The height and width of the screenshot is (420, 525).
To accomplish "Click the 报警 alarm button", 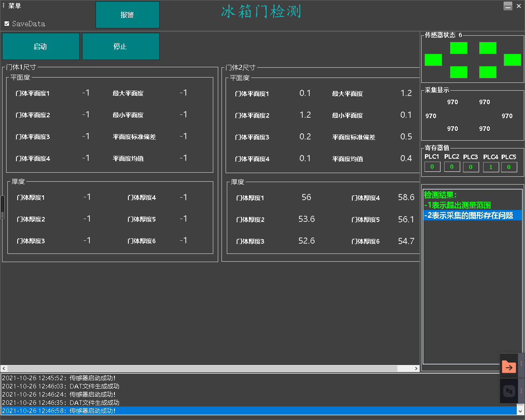I will point(128,15).
